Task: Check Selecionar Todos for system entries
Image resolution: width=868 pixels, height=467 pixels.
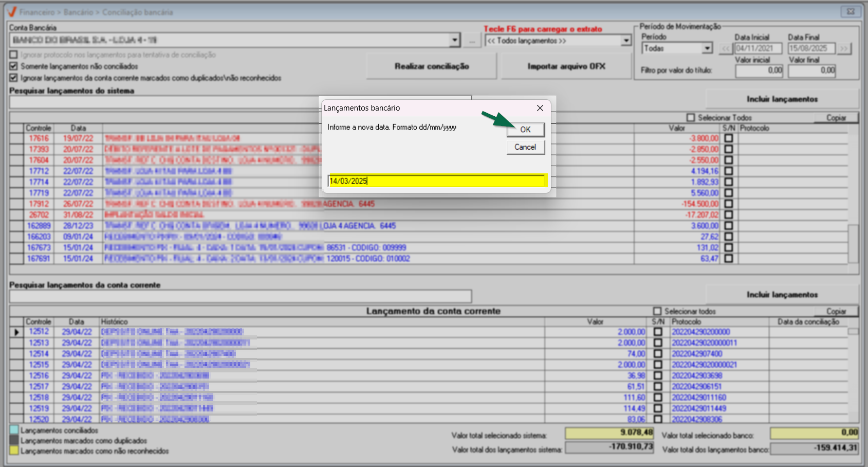Action: [x=691, y=118]
